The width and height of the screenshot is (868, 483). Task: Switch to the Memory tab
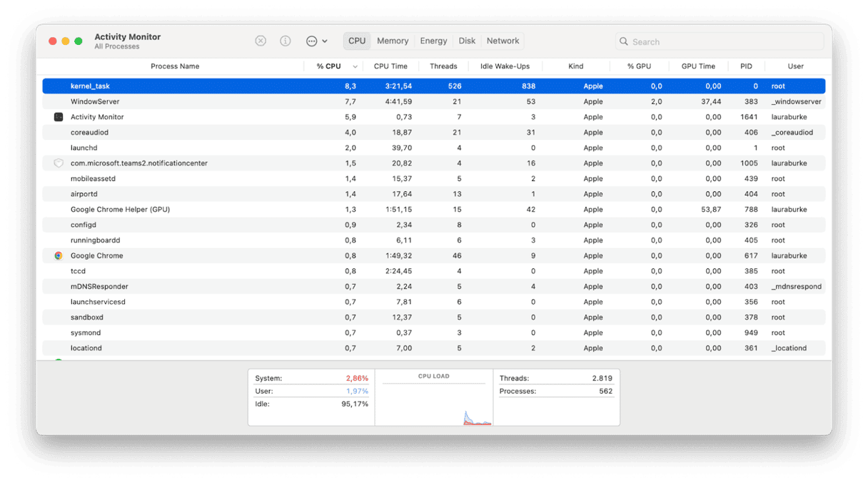pyautogui.click(x=393, y=41)
